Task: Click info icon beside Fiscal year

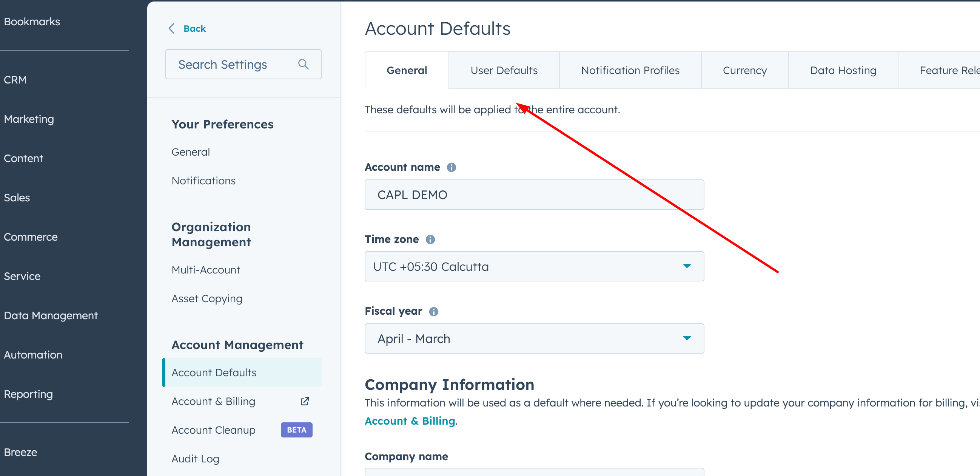Action: click(x=433, y=312)
